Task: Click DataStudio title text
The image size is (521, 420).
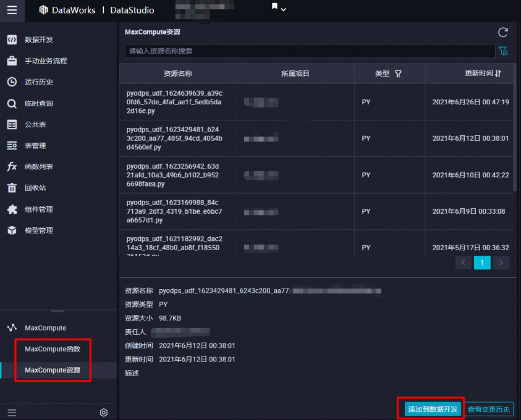Action: 132,10
